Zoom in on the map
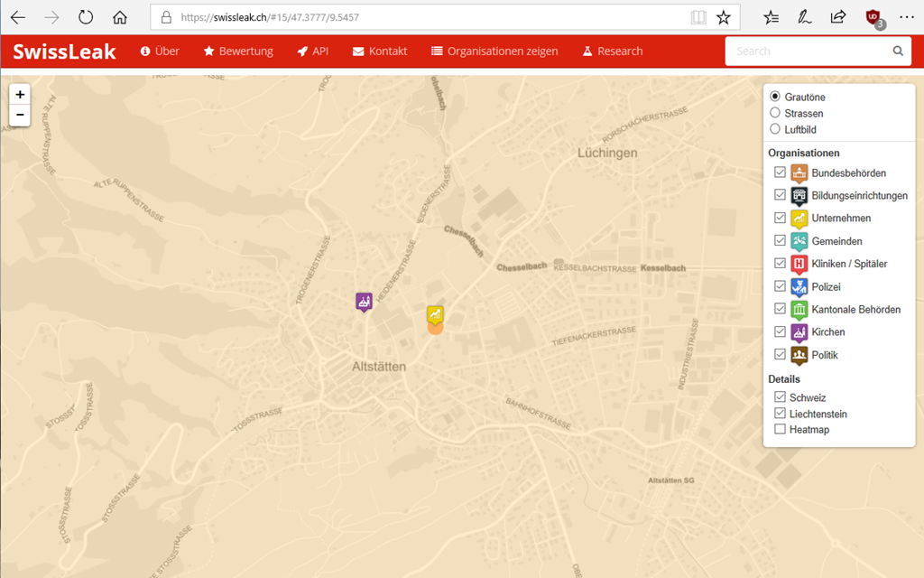The image size is (924, 578). 20,94
